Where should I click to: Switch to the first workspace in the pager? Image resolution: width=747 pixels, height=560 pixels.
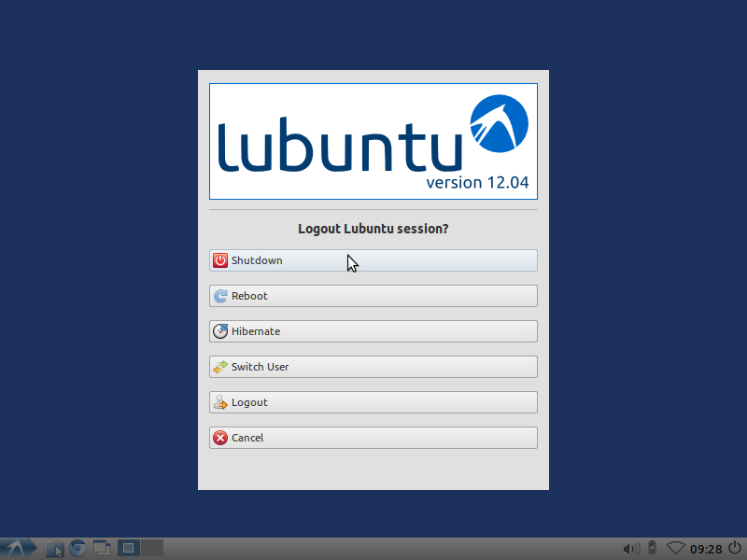(x=129, y=548)
